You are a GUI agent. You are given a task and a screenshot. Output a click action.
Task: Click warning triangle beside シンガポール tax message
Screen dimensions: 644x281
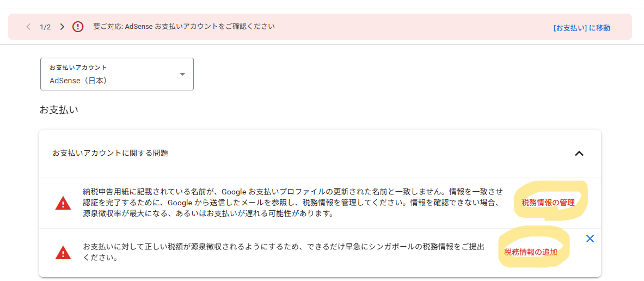[63, 252]
